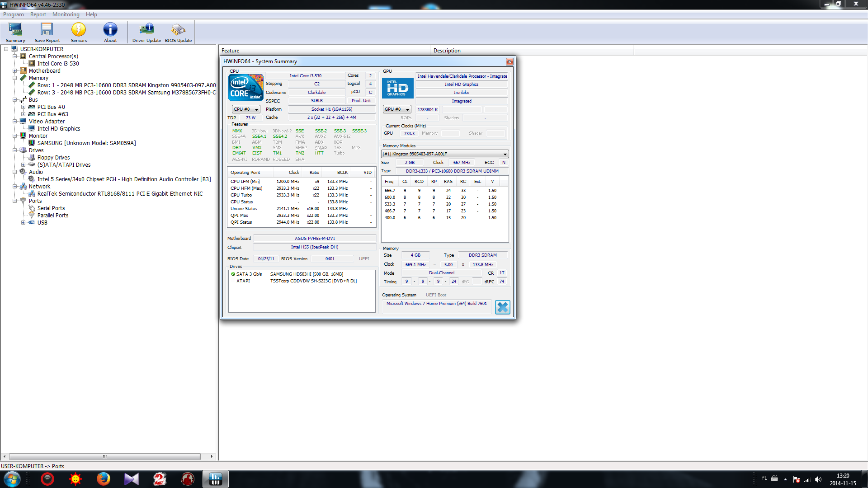Select the Memory tree icon

[24, 78]
